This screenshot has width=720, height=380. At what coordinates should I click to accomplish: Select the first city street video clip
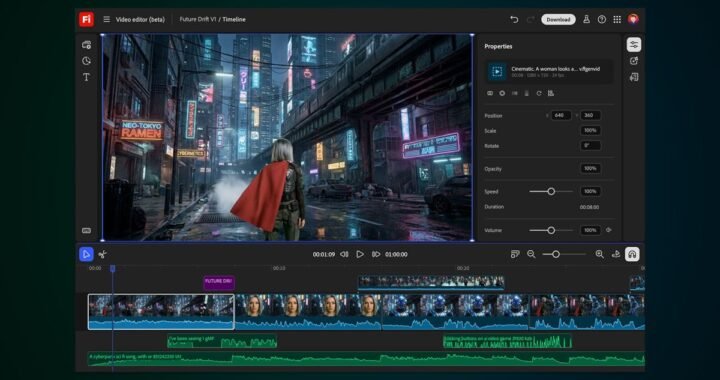[x=161, y=312]
